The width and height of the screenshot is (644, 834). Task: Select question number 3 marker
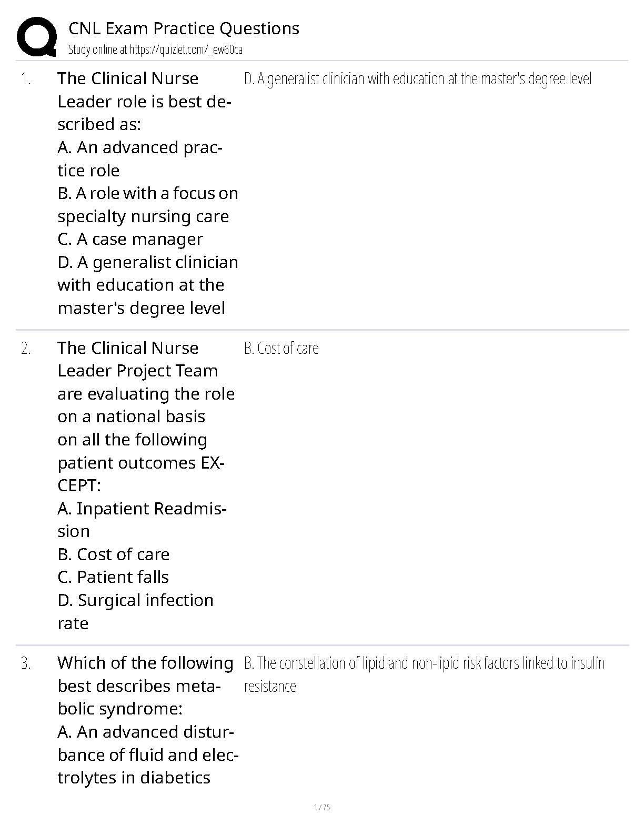(26, 663)
